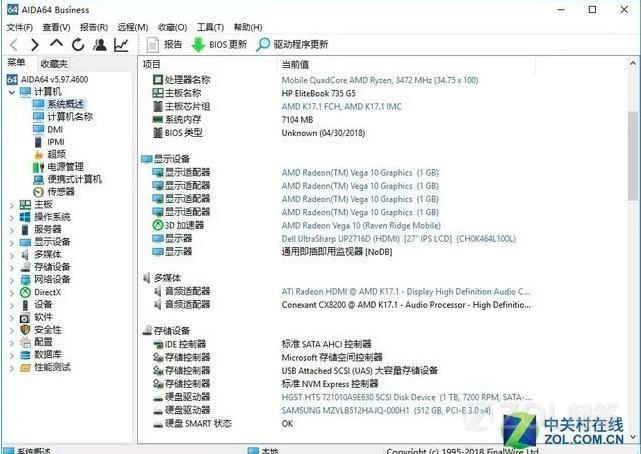Image resolution: width=641 pixels, height=454 pixels.
Task: Open the ATI Radeon HDMI audio link
Action: click(406, 292)
